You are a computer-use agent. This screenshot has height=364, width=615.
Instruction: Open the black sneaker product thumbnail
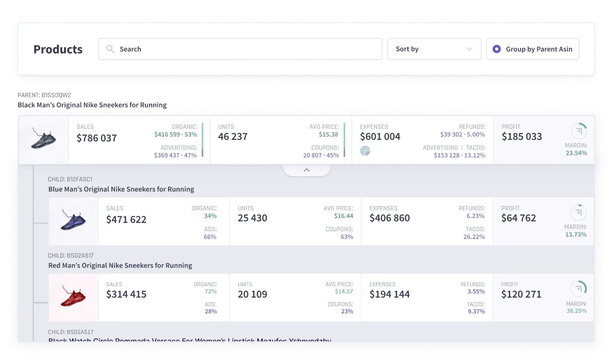(43, 140)
